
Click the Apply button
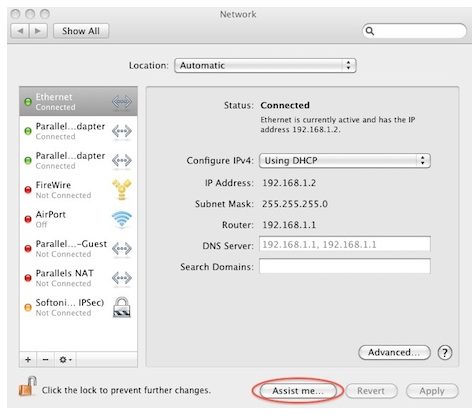432,391
